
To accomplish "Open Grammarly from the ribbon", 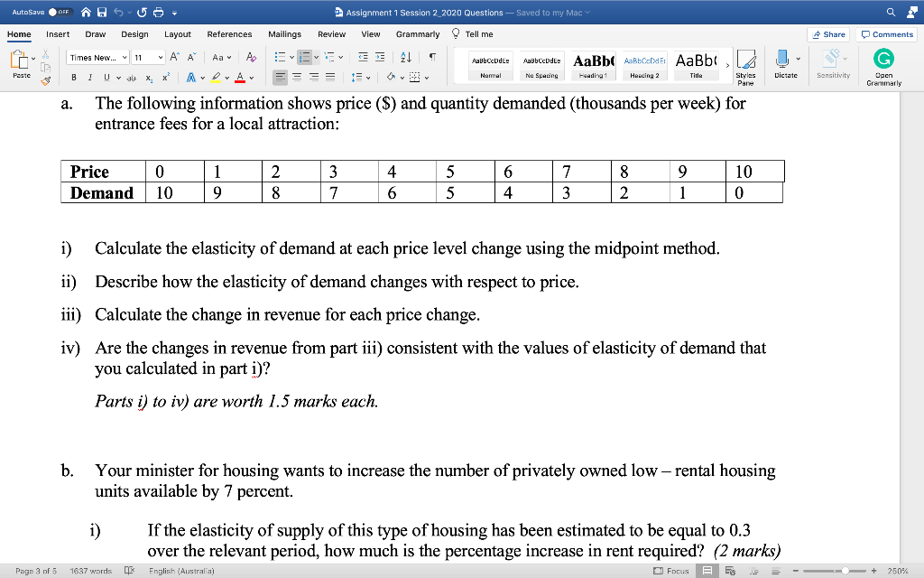I will (x=882, y=63).
